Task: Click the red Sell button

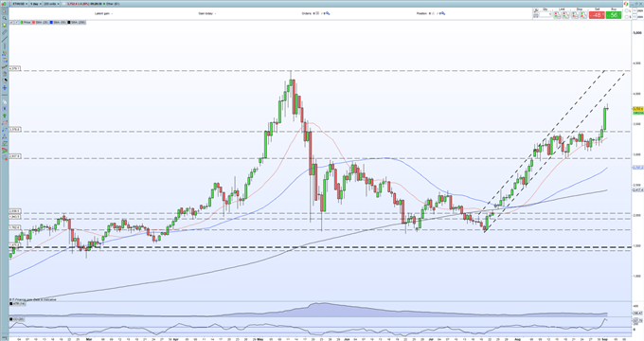Action: pos(597,15)
